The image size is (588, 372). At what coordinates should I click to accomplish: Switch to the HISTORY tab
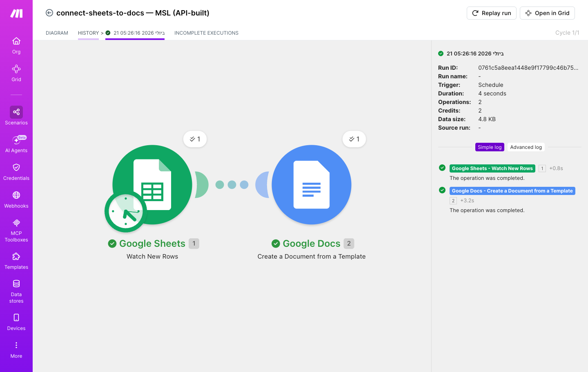coord(88,33)
